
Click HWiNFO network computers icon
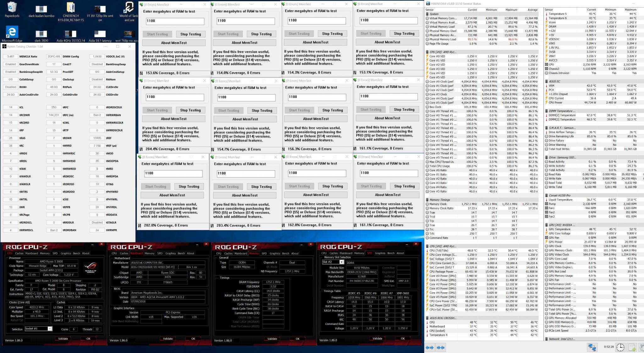coord(592,347)
